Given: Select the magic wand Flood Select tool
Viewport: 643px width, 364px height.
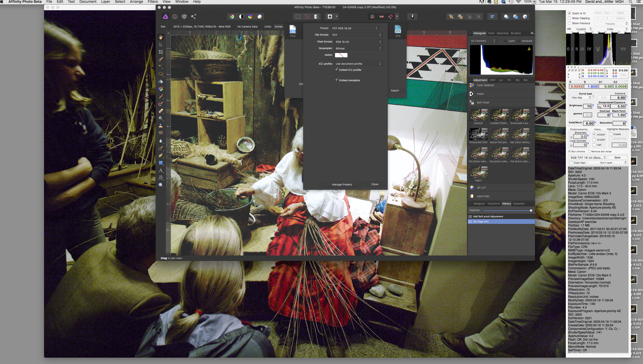Looking at the screenshot, I should point(161,66).
